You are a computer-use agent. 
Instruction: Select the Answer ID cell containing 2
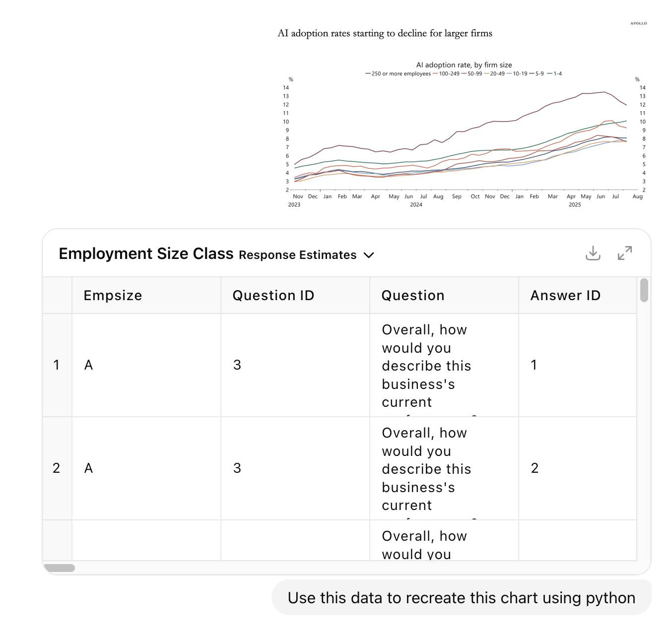535,468
